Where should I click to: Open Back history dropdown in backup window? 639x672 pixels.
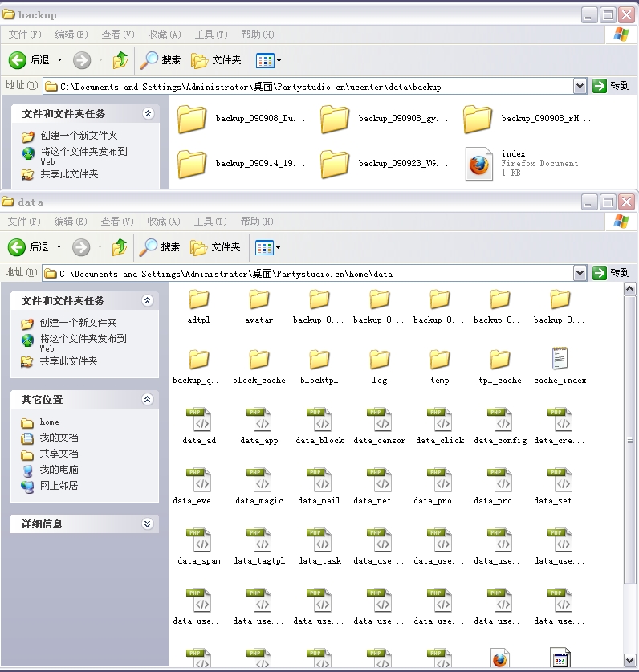60,60
